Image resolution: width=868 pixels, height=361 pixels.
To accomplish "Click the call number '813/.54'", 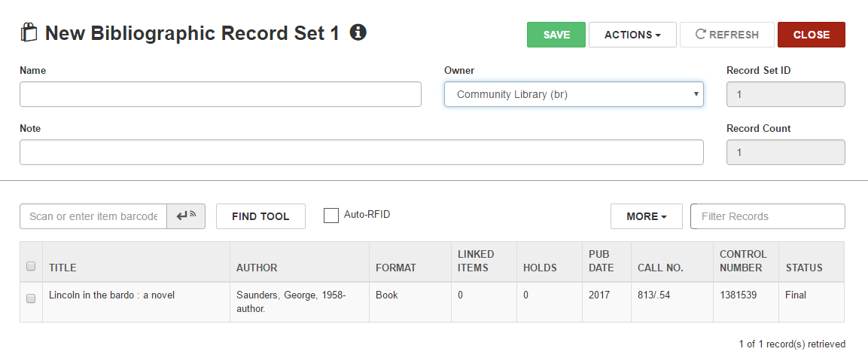I will click(x=653, y=295).
